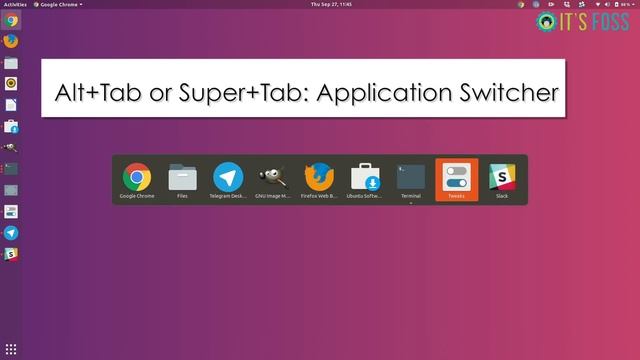640x360 pixels.
Task: Select Terminal in the application switcher
Action: (411, 180)
